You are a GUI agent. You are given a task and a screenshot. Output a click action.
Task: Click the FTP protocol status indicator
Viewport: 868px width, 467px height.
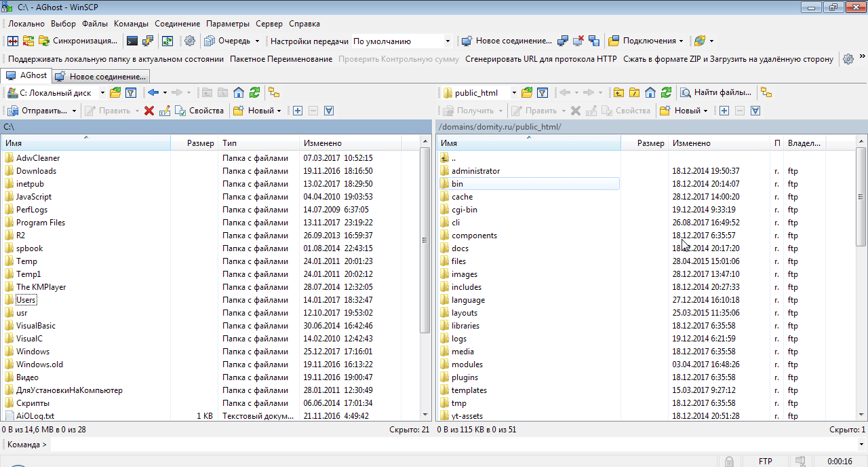coord(765,462)
